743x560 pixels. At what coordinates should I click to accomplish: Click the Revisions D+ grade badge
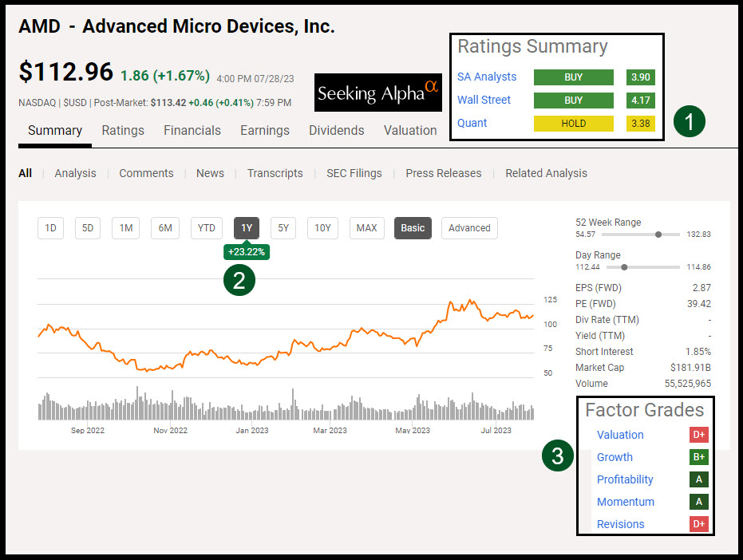pyautogui.click(x=699, y=524)
